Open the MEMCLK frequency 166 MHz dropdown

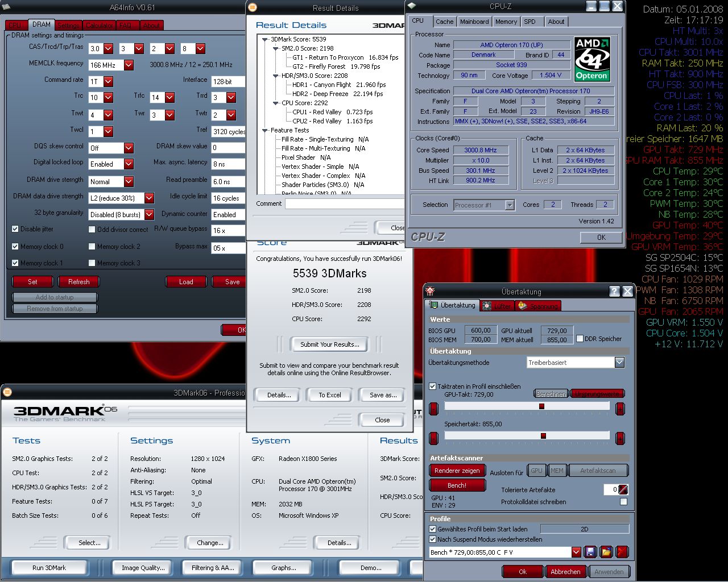pos(129,65)
